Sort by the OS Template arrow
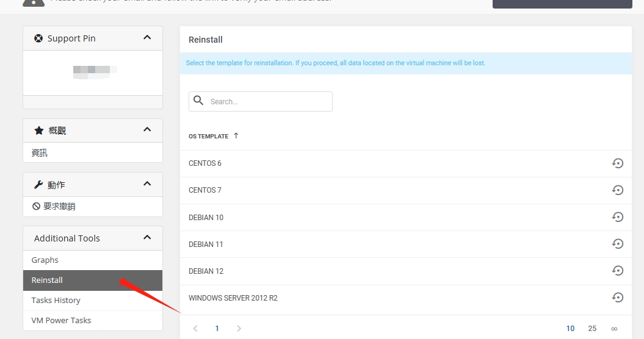Image resolution: width=644 pixels, height=339 pixels. (x=236, y=136)
